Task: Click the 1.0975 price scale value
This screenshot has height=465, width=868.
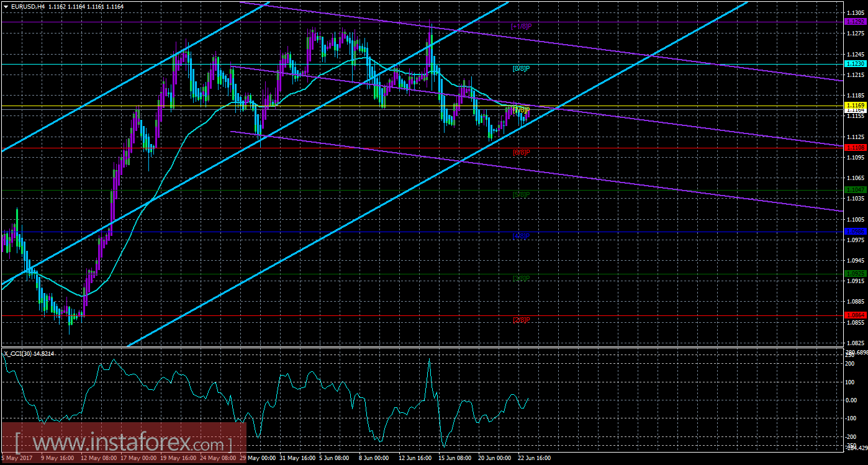Action: 856,240
